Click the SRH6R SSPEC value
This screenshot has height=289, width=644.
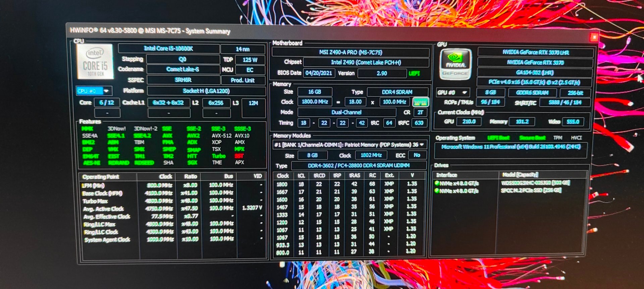pyautogui.click(x=183, y=80)
